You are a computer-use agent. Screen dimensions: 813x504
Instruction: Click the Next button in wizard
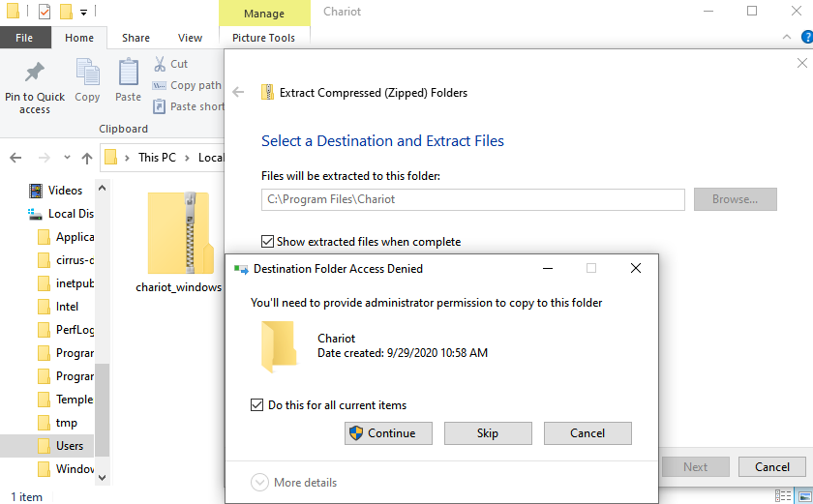tap(695, 466)
